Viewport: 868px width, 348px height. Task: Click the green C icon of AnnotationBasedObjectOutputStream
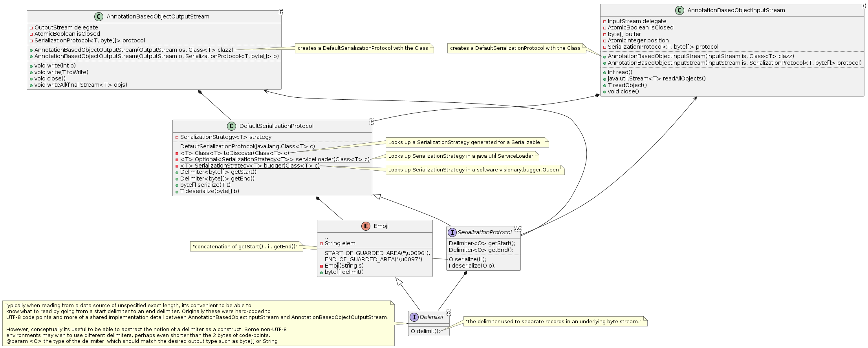99,16
